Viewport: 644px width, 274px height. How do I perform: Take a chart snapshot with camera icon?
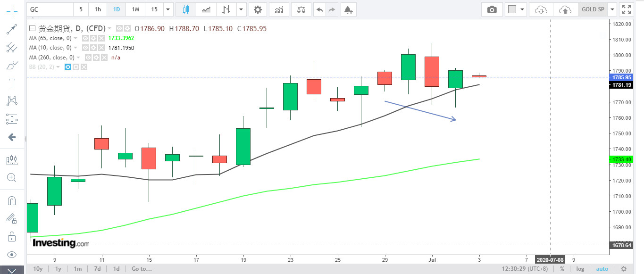[x=492, y=9]
